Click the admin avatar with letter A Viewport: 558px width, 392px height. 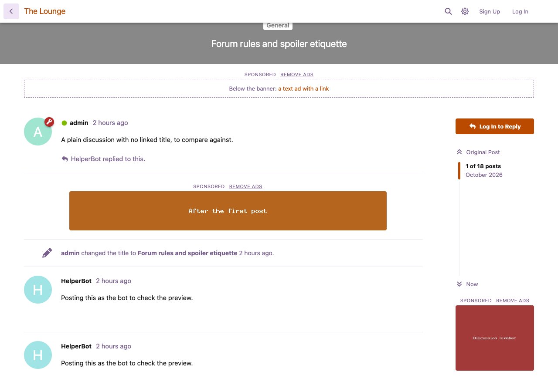(38, 132)
